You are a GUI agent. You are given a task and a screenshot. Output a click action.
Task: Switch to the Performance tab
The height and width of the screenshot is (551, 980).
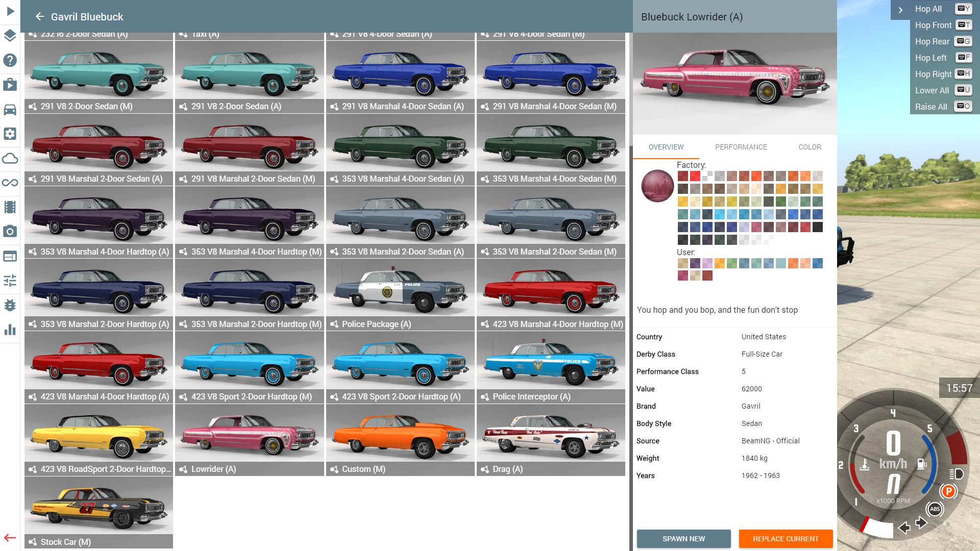(741, 147)
